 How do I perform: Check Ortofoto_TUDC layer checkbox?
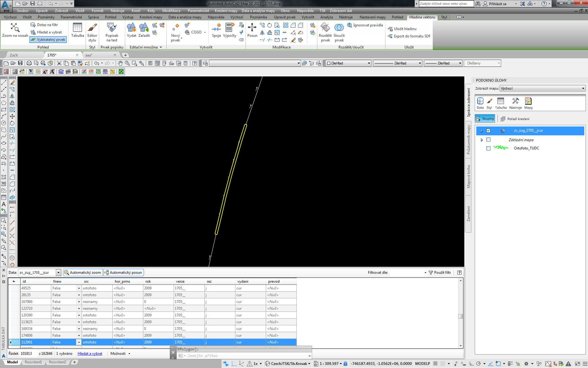(x=488, y=148)
